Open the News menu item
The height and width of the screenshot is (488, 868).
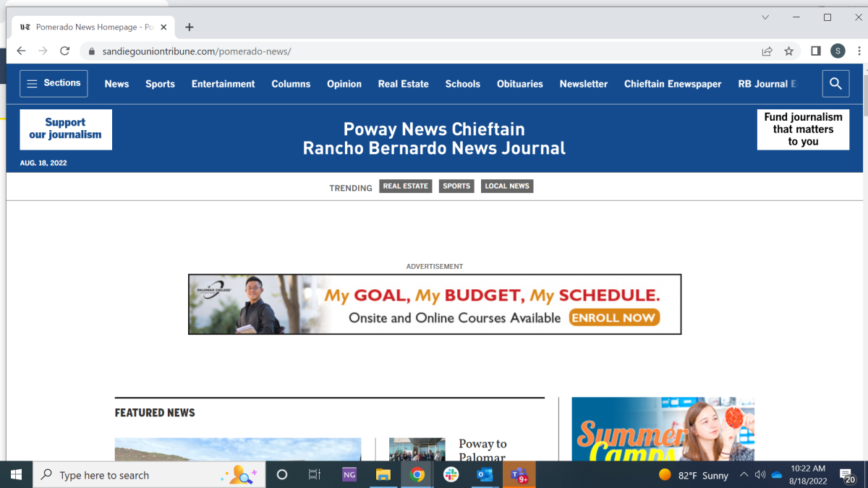pos(116,84)
